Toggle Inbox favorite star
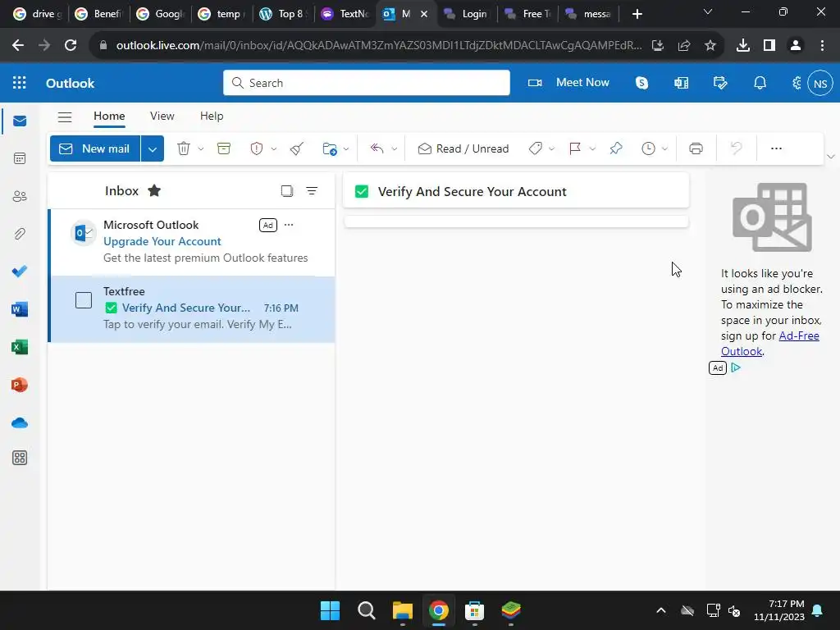This screenshot has width=840, height=630. point(154,190)
